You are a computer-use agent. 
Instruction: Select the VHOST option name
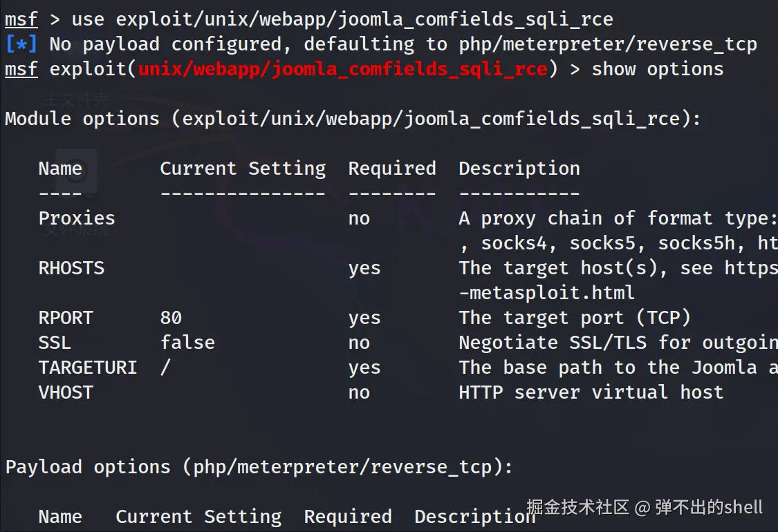pyautogui.click(x=66, y=392)
